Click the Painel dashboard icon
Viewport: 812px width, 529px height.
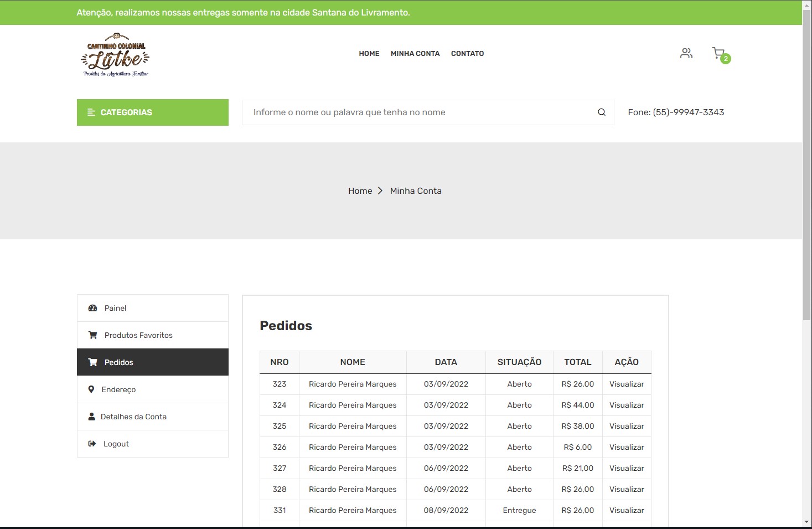coord(92,308)
